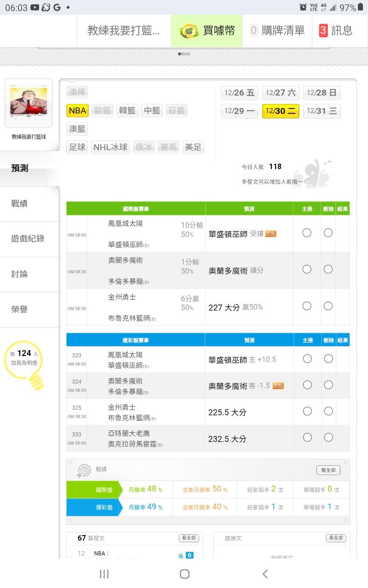Click 看全部 in the 戰績 panel
The image size is (368, 588).
coord(328,470)
